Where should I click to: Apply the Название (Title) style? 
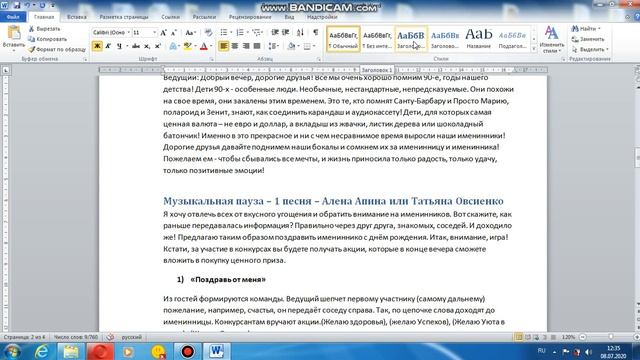(478, 39)
